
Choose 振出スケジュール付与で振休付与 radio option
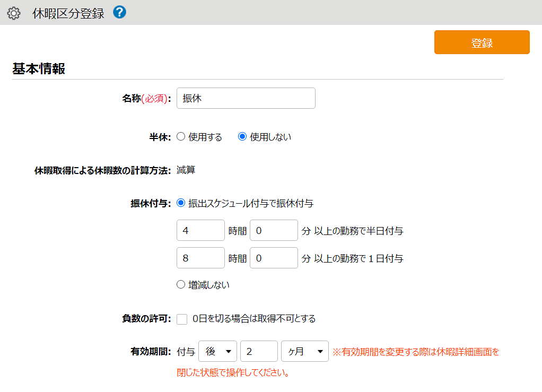181,203
